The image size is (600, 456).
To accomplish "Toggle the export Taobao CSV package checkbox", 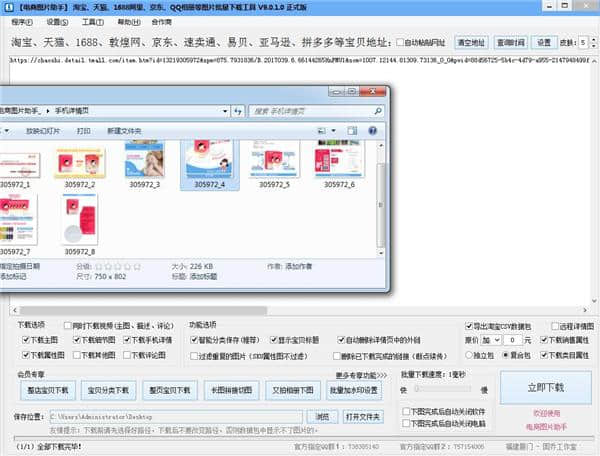I will pos(469,326).
